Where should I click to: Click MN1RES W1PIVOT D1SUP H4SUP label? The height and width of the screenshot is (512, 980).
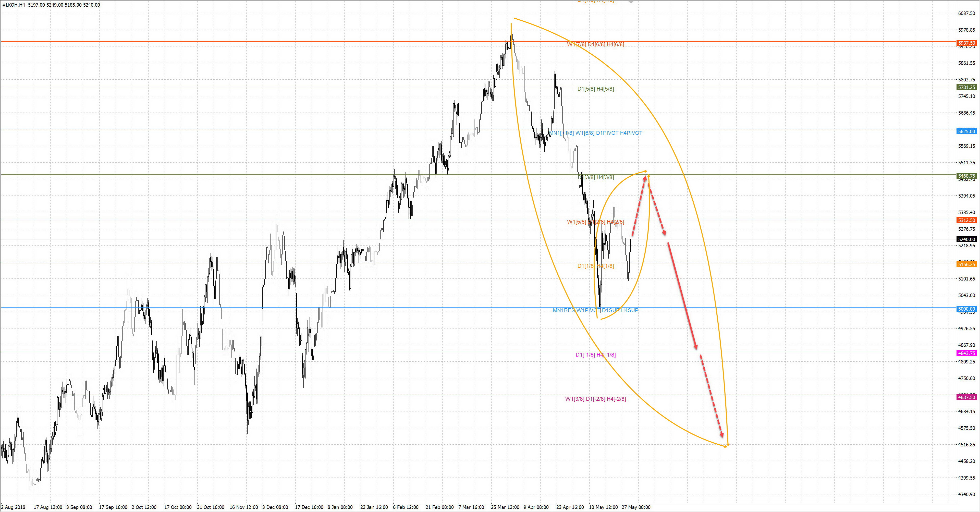(x=595, y=310)
